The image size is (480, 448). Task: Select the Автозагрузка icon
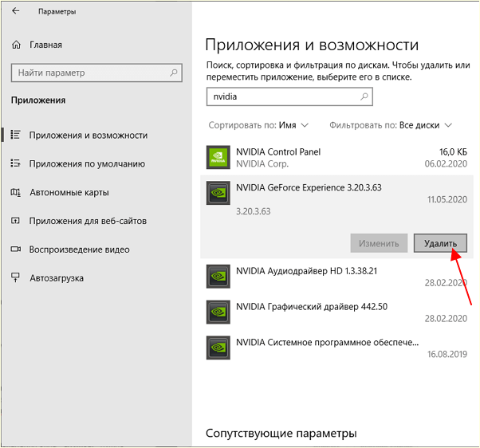click(x=15, y=277)
